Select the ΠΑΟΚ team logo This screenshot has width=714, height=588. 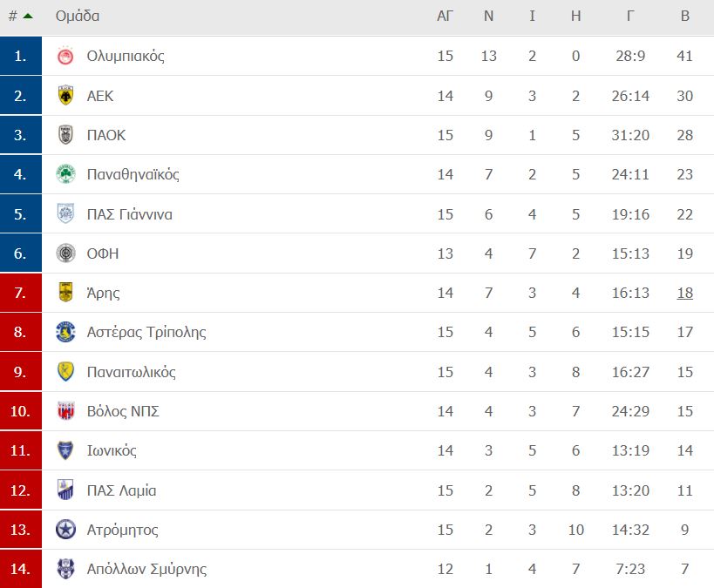[x=65, y=135]
